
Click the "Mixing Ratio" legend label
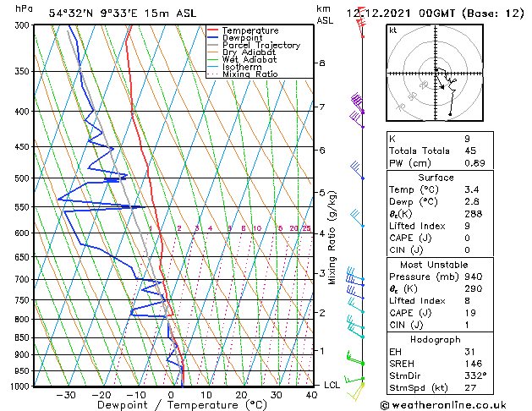tap(250, 74)
